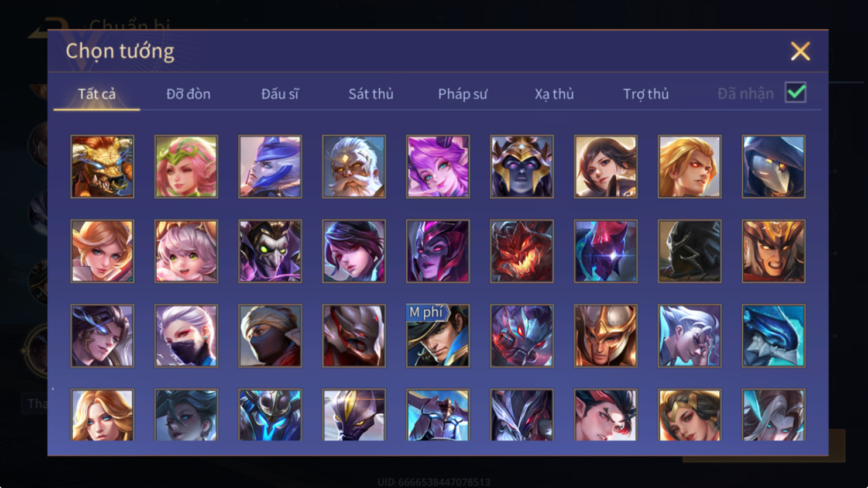
Task: Filter by the Pháp sư tab
Action: point(462,94)
